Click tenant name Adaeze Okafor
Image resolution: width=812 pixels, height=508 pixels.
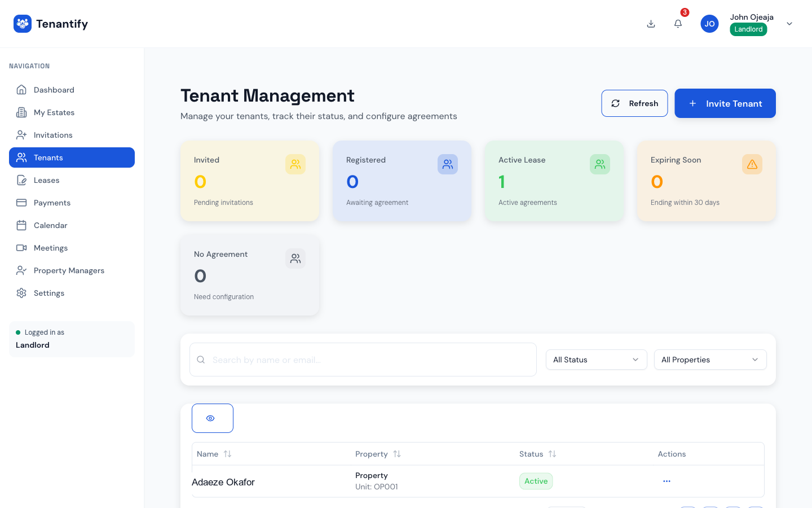coord(223,482)
